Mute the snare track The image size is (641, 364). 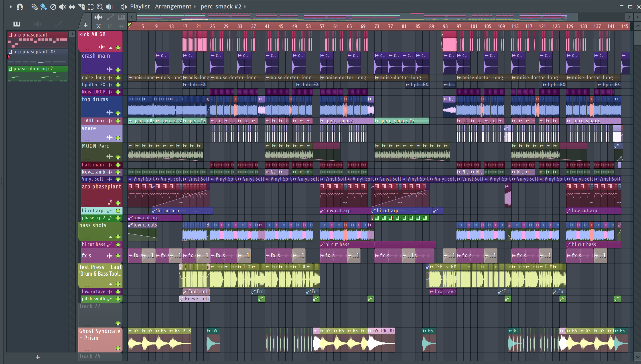(118, 138)
